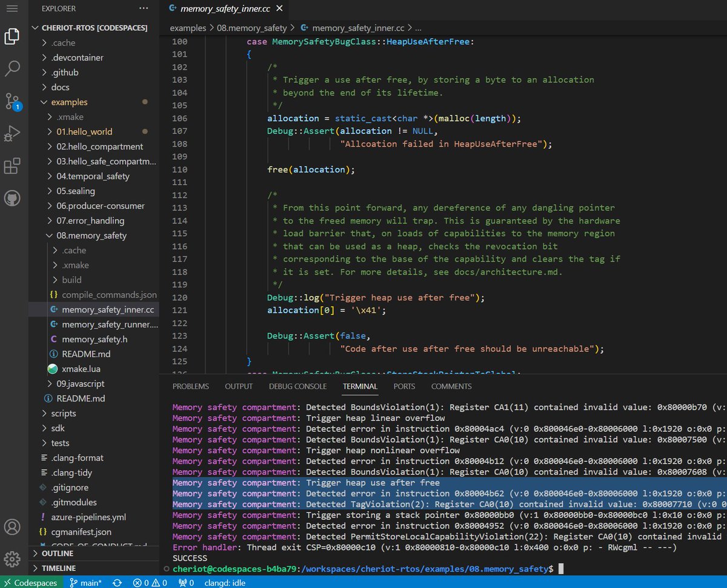
Task: Open the Manage gear icon
Action: coord(12,559)
